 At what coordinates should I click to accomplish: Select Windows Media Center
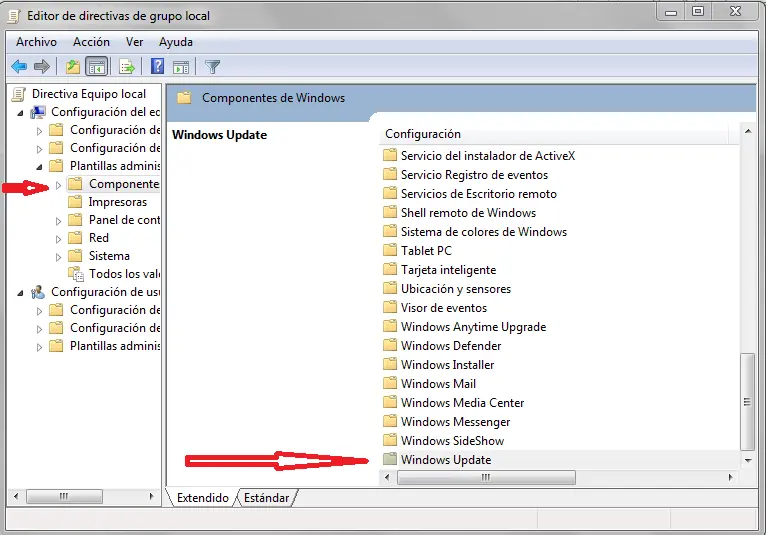[x=462, y=403]
